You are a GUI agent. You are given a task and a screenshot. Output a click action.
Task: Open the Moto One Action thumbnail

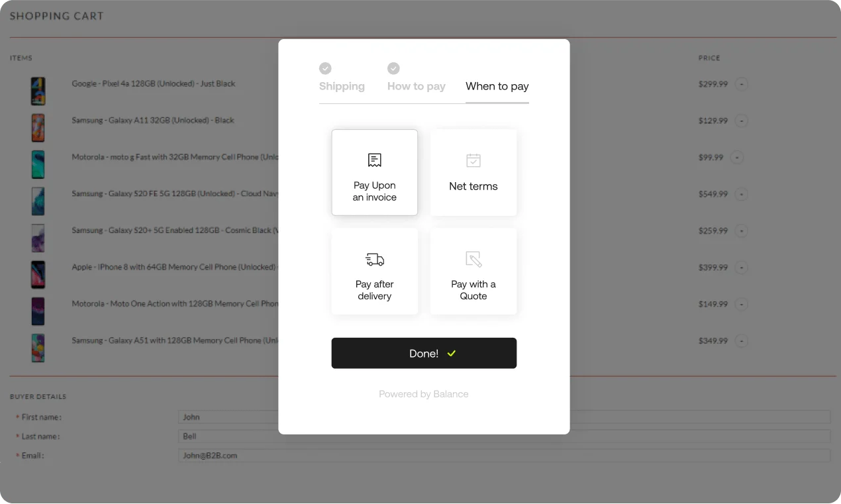(x=38, y=311)
